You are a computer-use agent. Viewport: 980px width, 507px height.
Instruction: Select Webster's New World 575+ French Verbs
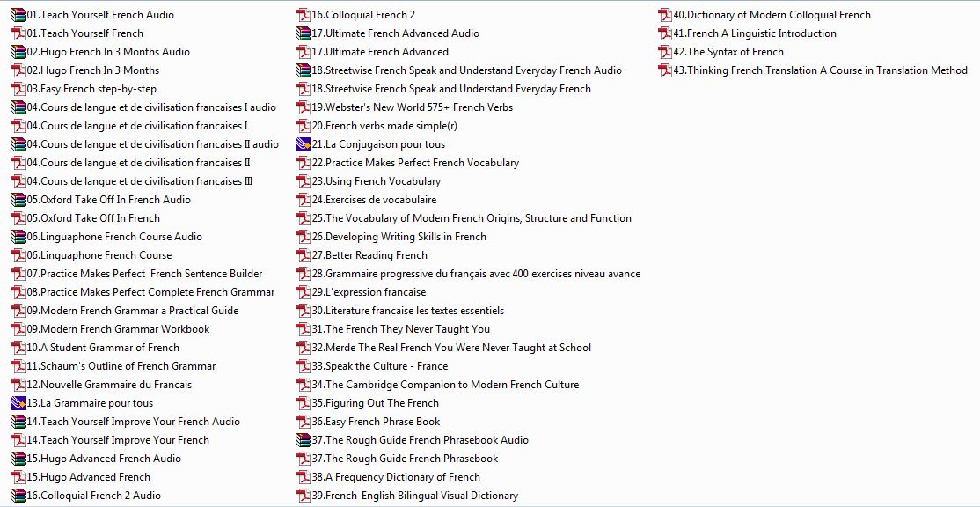tap(419, 107)
